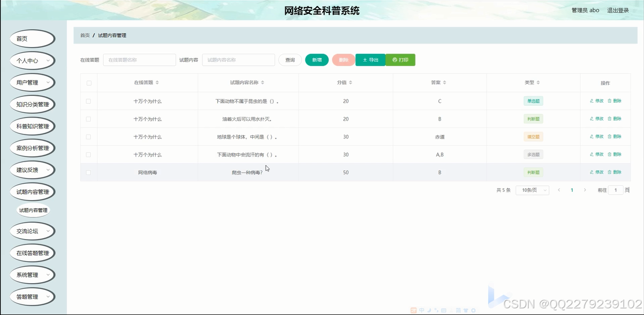Expand the 个人中心 sidebar menu
Screen dimensions: 644x315
31,61
